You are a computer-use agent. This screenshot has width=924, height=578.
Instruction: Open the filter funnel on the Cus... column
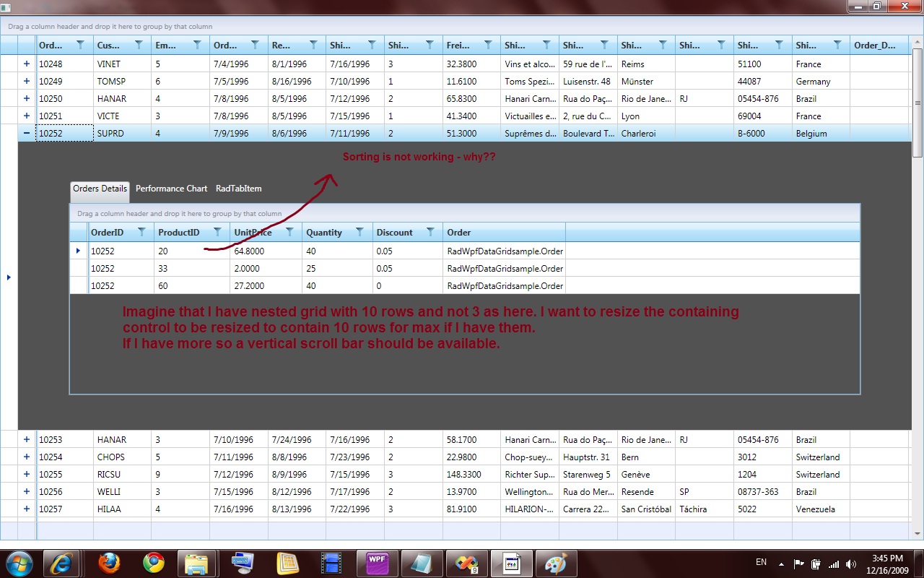pos(139,45)
